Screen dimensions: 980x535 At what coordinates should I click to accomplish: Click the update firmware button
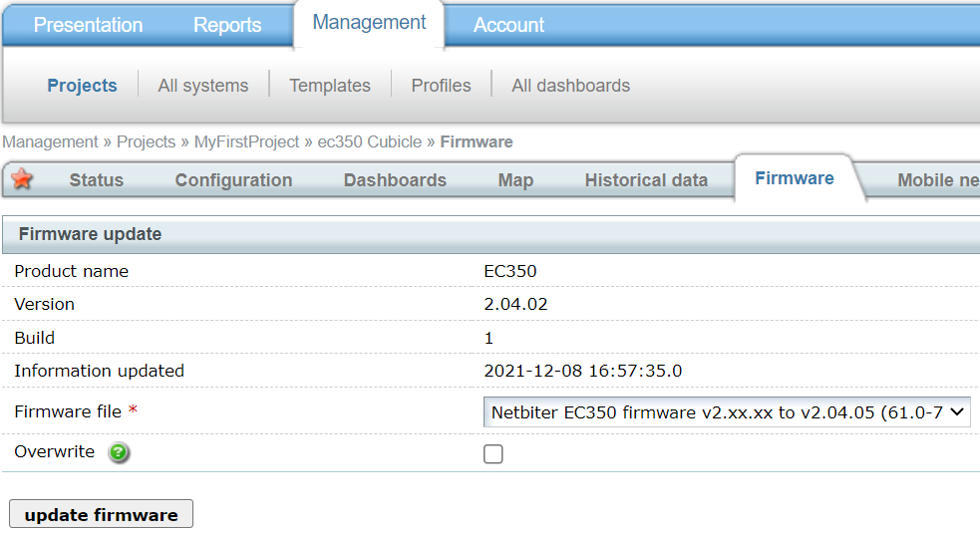coord(101,515)
